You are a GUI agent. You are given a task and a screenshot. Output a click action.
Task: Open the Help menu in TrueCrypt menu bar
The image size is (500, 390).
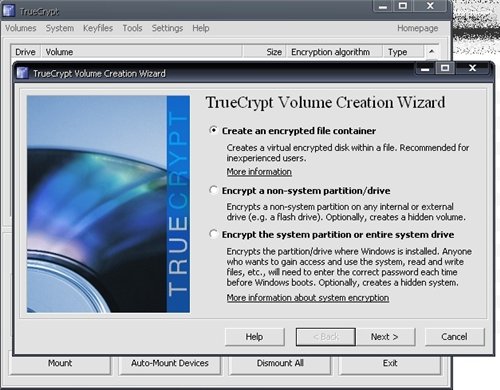tap(201, 28)
